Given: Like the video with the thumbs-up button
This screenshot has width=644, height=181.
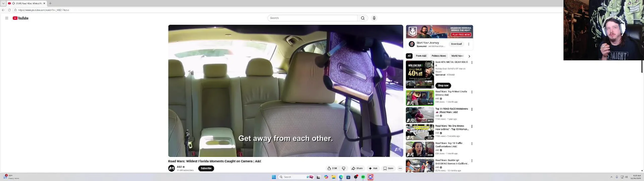Looking at the screenshot, I should click(x=332, y=168).
